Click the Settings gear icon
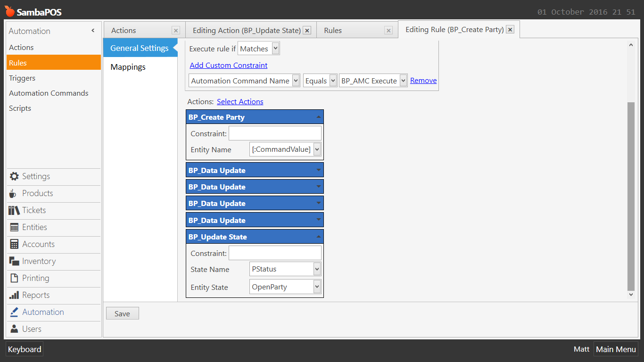This screenshot has height=362, width=644. coord(14,176)
